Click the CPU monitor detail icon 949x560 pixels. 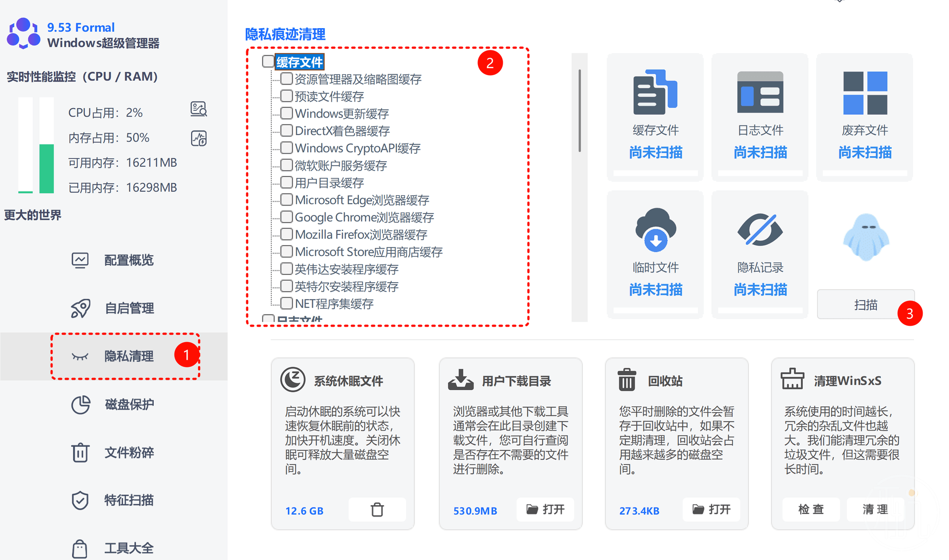[x=198, y=109]
